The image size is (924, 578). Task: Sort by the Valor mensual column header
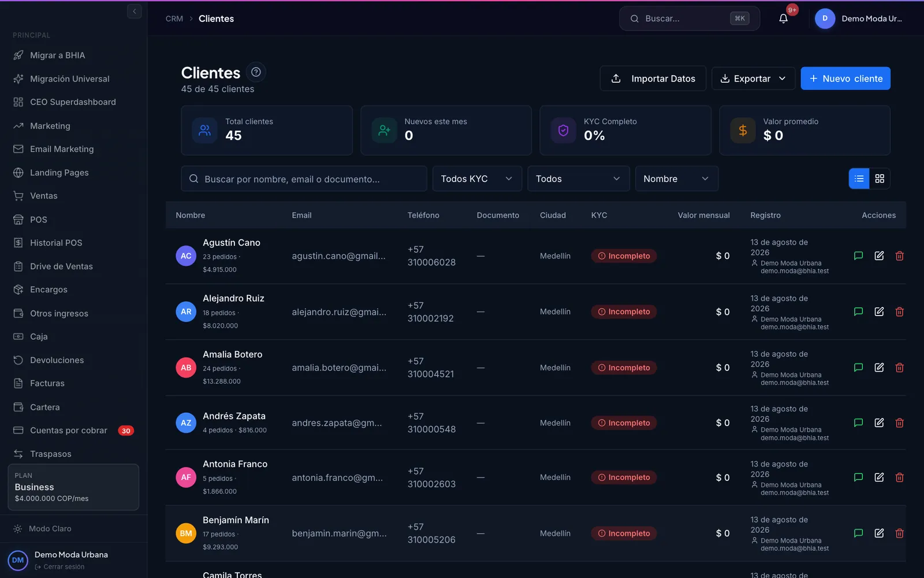point(703,215)
